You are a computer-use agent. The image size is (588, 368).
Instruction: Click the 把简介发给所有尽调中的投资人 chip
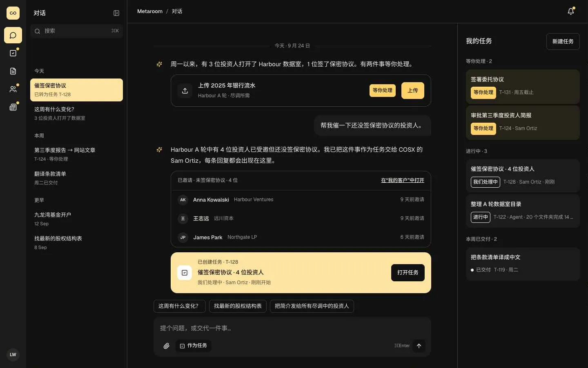pos(312,306)
